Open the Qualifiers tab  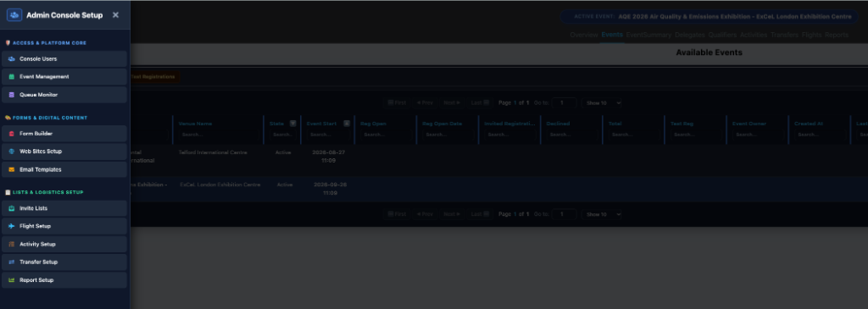[x=722, y=35]
